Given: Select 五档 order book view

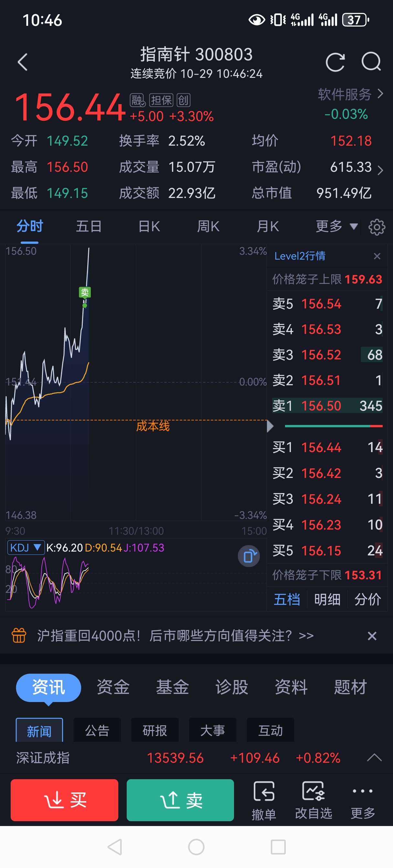Looking at the screenshot, I should point(287,599).
